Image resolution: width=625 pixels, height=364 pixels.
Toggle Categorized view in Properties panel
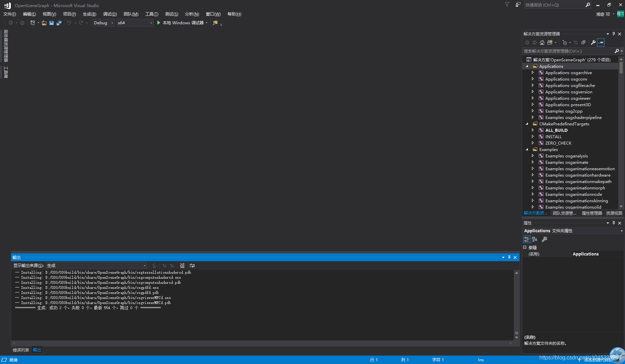[x=527, y=239]
